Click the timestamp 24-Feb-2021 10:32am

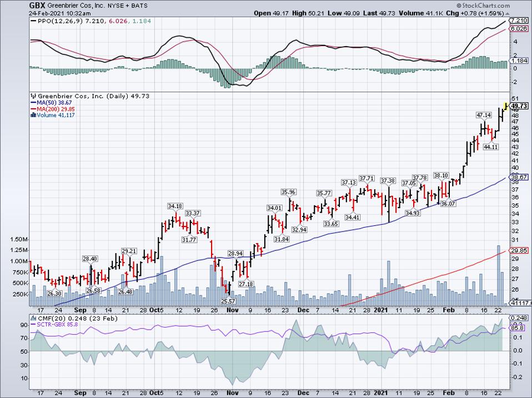pyautogui.click(x=60, y=13)
